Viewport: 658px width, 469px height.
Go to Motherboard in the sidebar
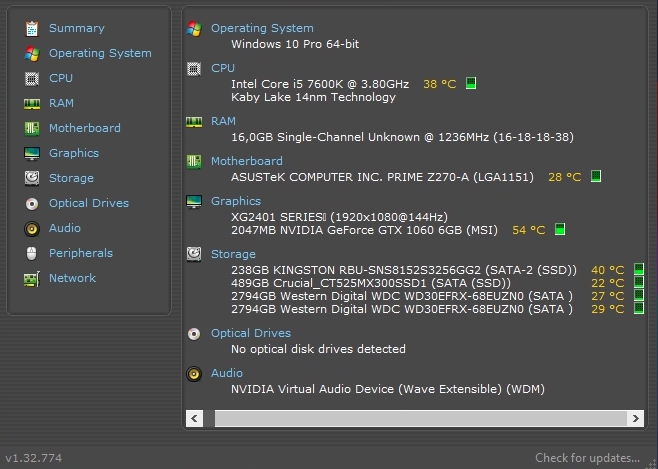pos(85,128)
